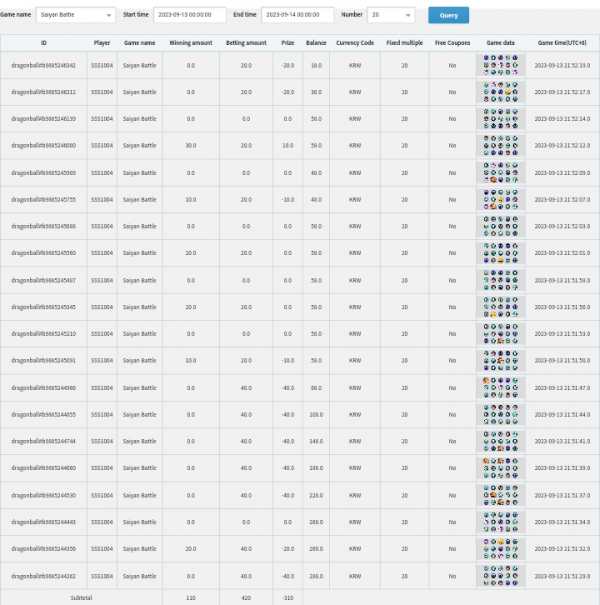Screen dimensions: 600x605
Task: Select the 18.0 balance cell
Action: (x=316, y=66)
